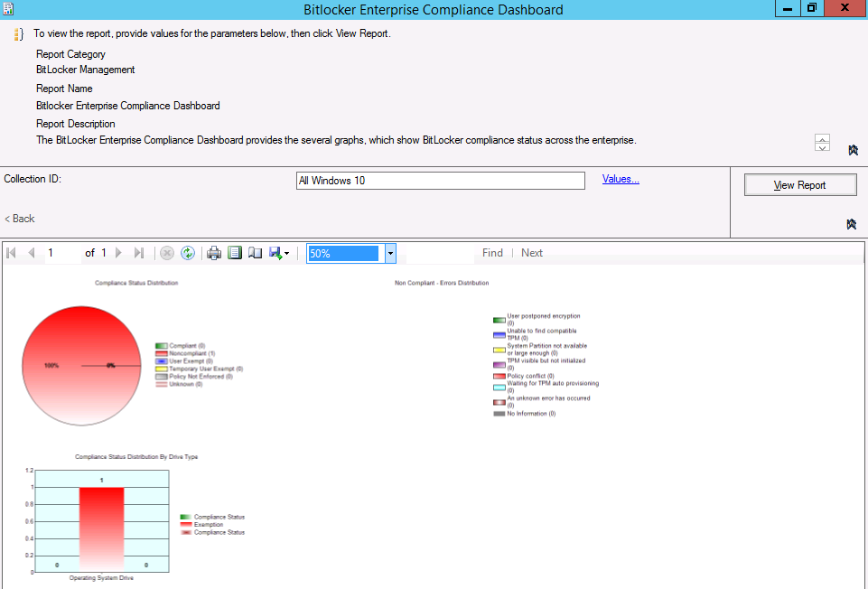Screen dimensions: 868x589
Task: Click the up arrow of the description stepper
Action: pos(822,138)
